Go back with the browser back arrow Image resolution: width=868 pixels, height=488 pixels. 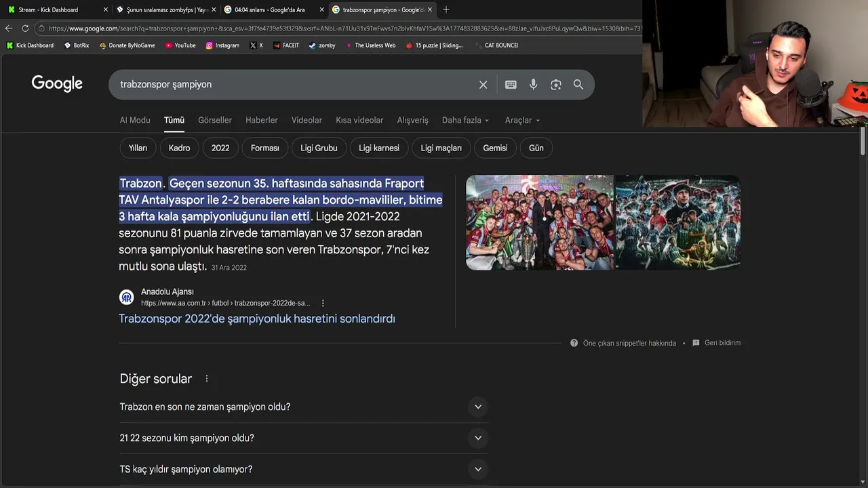[x=9, y=28]
